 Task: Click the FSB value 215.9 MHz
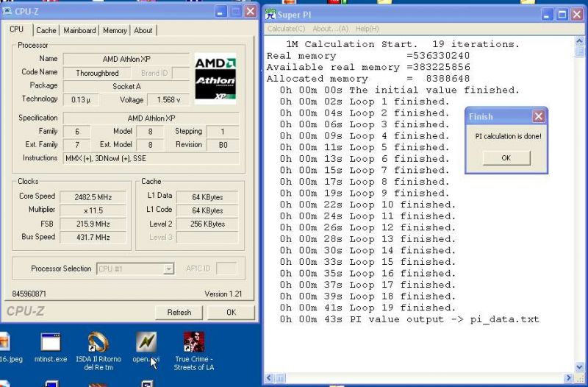point(93,224)
